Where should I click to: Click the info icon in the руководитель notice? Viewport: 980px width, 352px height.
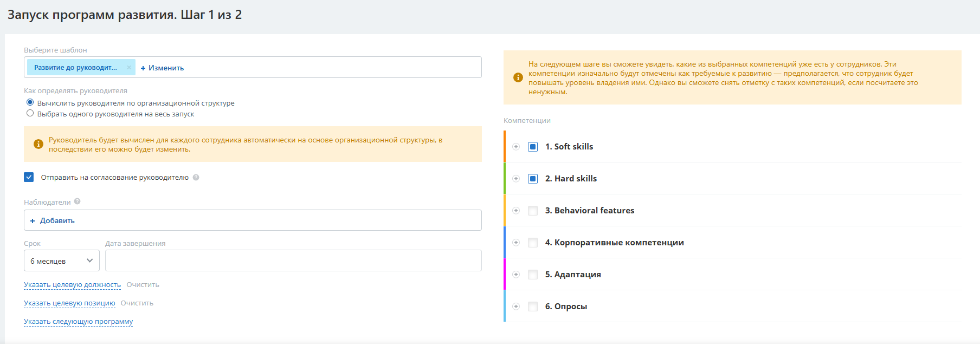38,144
